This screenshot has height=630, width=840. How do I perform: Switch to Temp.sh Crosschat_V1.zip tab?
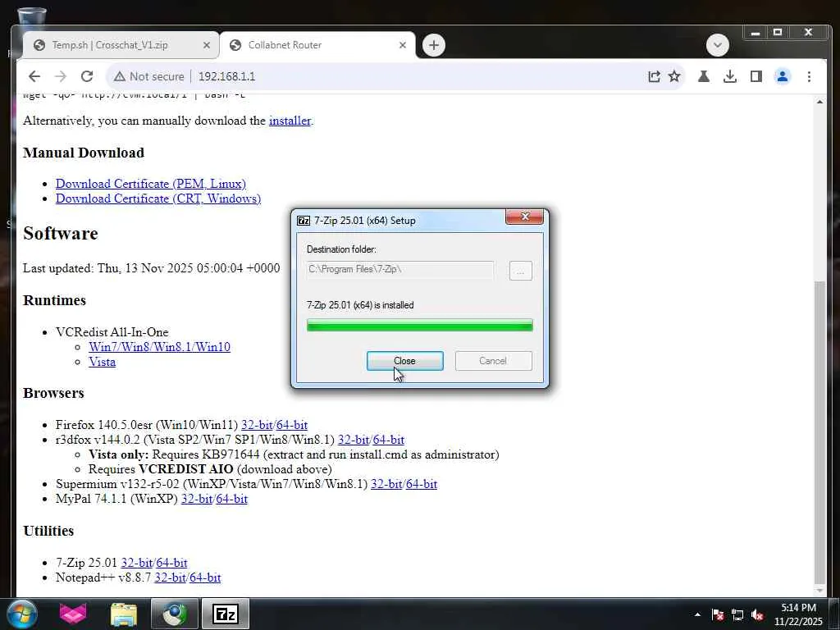click(110, 45)
